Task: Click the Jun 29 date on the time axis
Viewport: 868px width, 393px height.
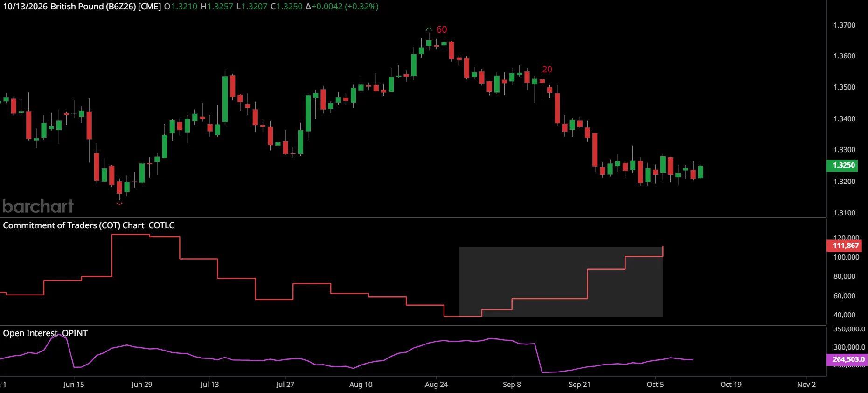Action: click(x=142, y=385)
